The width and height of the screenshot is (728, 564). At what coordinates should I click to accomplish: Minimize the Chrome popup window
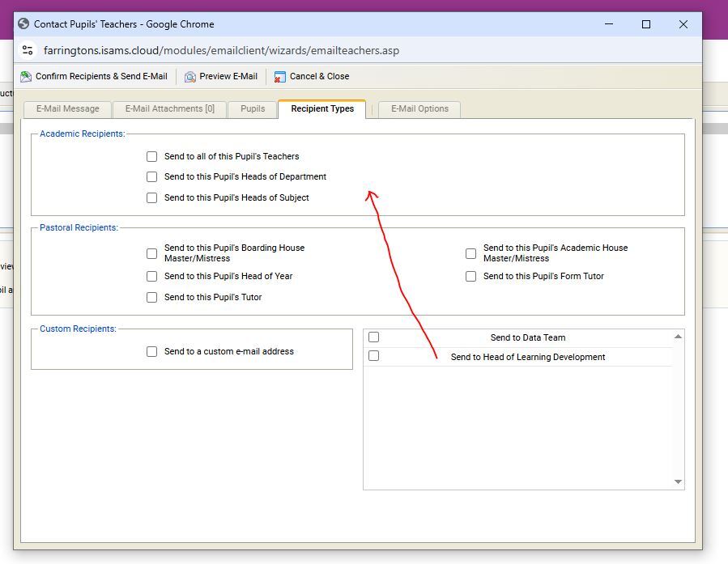pyautogui.click(x=609, y=24)
